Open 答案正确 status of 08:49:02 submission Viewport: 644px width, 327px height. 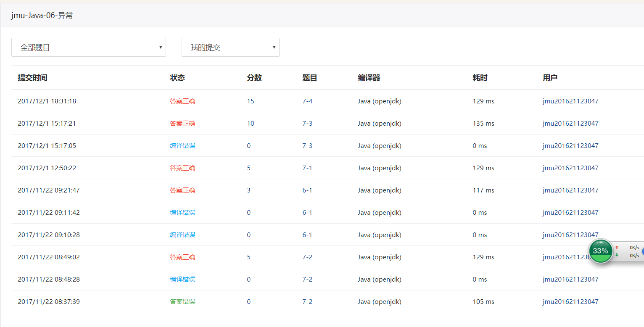(x=182, y=257)
